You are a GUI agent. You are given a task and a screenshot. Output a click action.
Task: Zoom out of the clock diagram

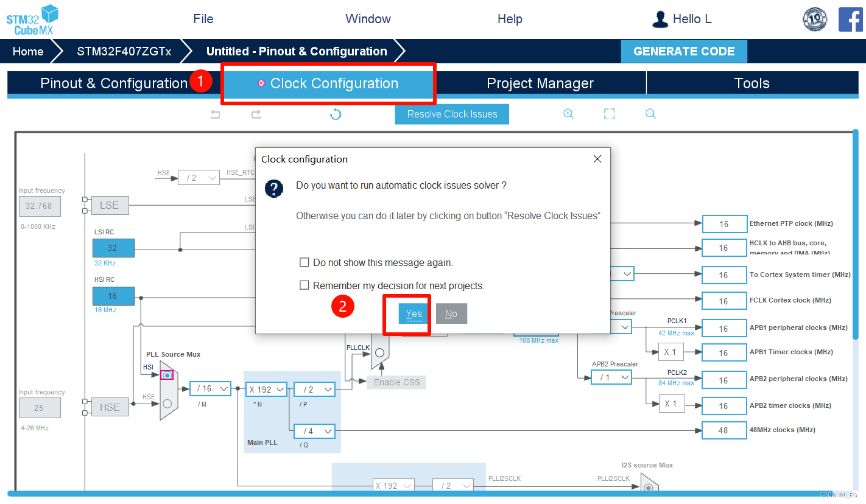coord(650,114)
